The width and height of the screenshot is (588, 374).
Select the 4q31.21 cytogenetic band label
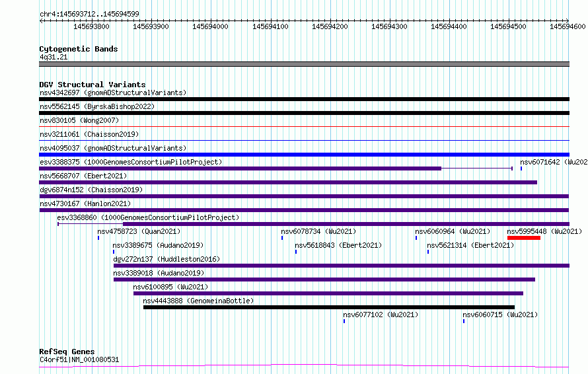click(x=54, y=57)
